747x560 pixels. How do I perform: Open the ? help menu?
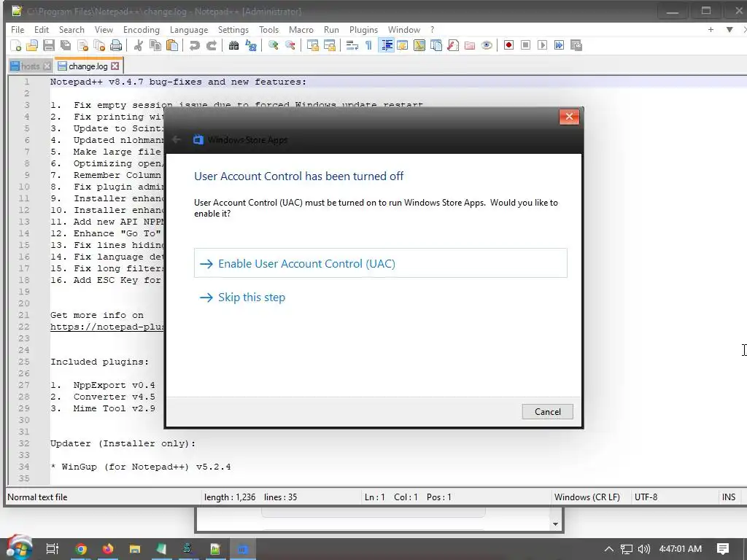click(432, 29)
